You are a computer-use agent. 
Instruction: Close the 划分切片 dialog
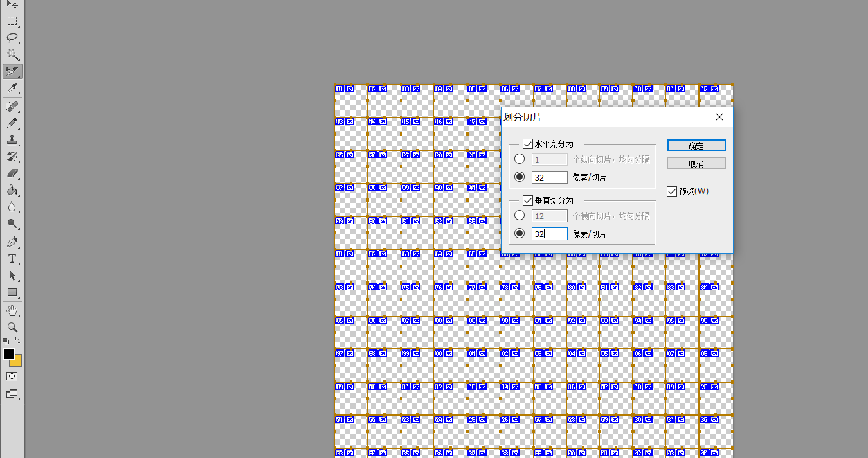719,117
